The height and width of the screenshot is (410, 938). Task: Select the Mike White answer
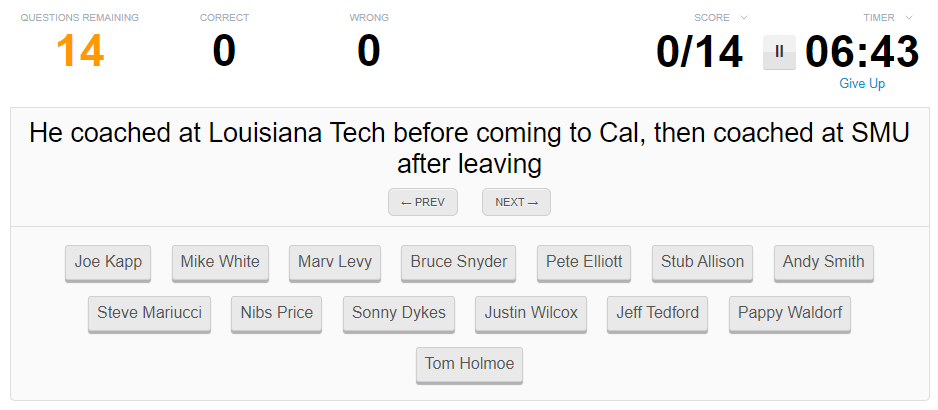(220, 262)
